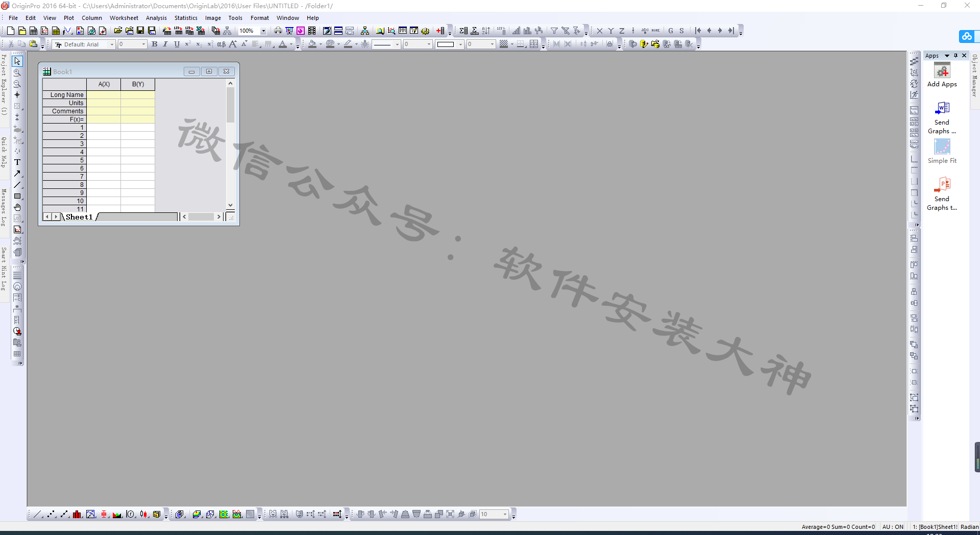This screenshot has height=535, width=980.
Task: Open the Default Arial font dropdown
Action: click(112, 44)
